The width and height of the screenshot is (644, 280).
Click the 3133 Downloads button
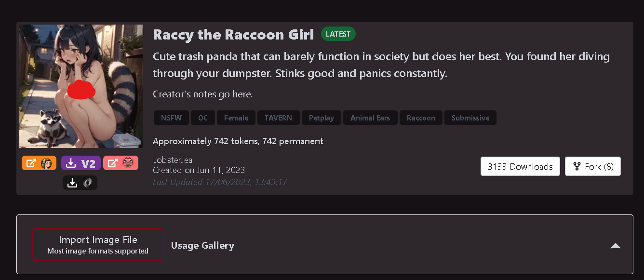[x=520, y=167]
